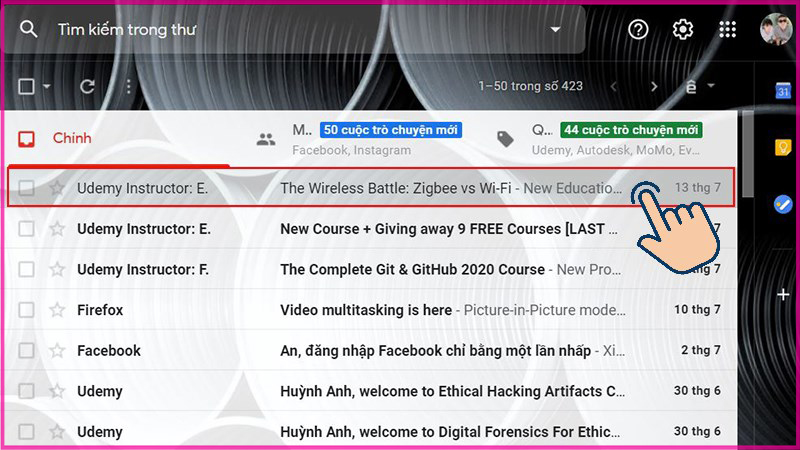Viewport: 800px width, 450px height.
Task: Open the input tools dropdown arrow
Action: (x=711, y=86)
